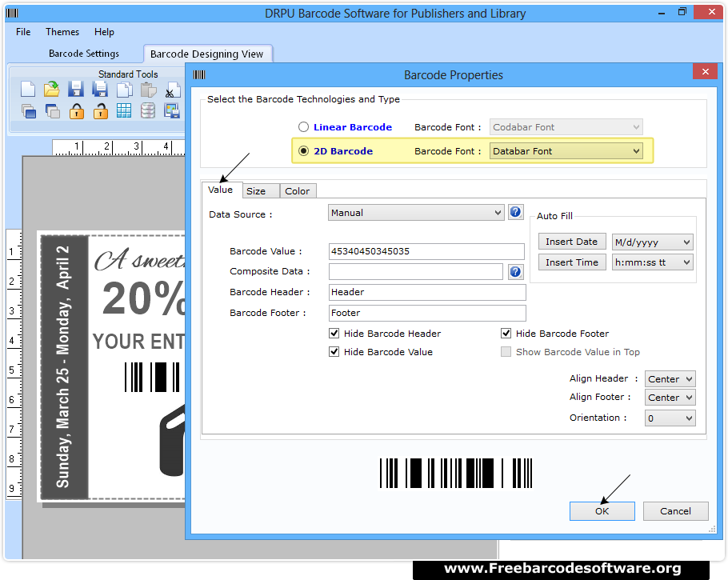
Task: Click the Barcode Value input field
Action: click(x=426, y=251)
